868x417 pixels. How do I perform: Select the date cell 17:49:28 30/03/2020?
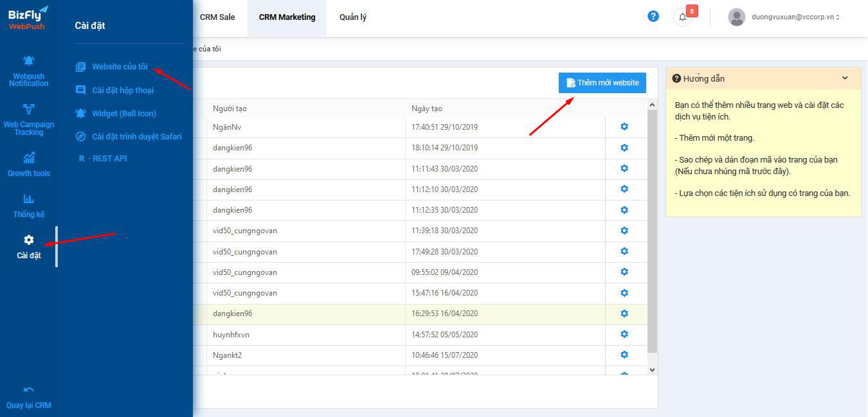pos(505,252)
